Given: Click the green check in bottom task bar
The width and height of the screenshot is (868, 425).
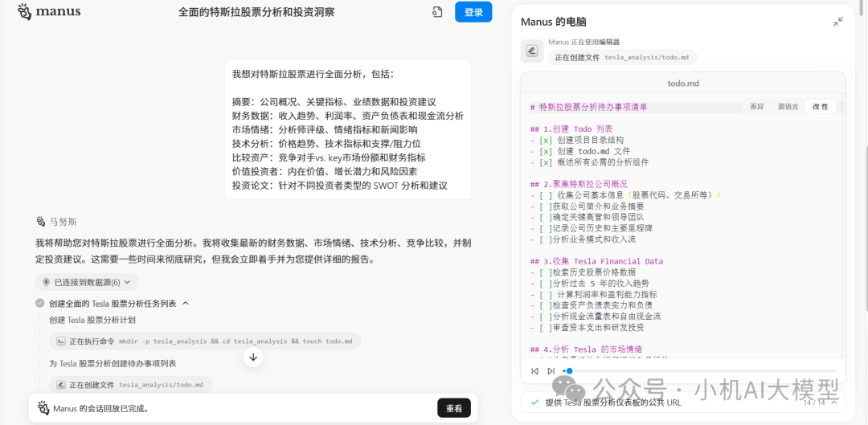Looking at the screenshot, I should pyautogui.click(x=534, y=403).
